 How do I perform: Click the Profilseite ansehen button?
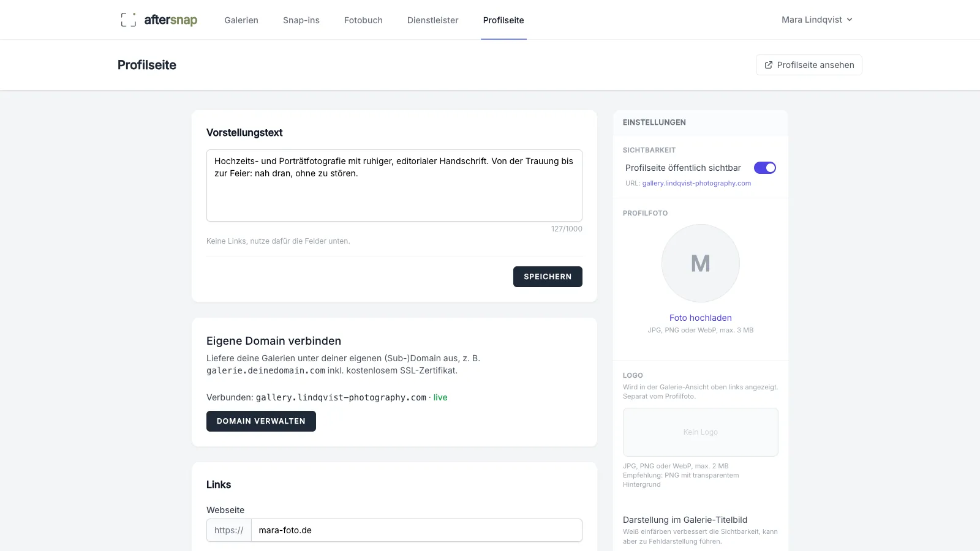[x=809, y=65]
